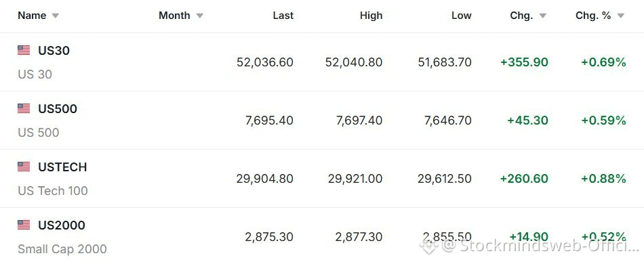Open the US500 index link
Image resolution: width=644 pixels, height=262 pixels.
pyautogui.click(x=58, y=108)
